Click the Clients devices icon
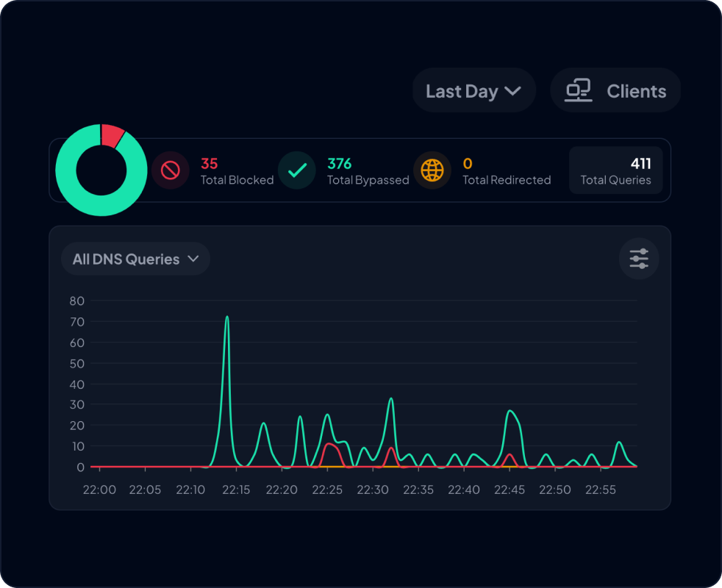The image size is (722, 588). click(578, 90)
